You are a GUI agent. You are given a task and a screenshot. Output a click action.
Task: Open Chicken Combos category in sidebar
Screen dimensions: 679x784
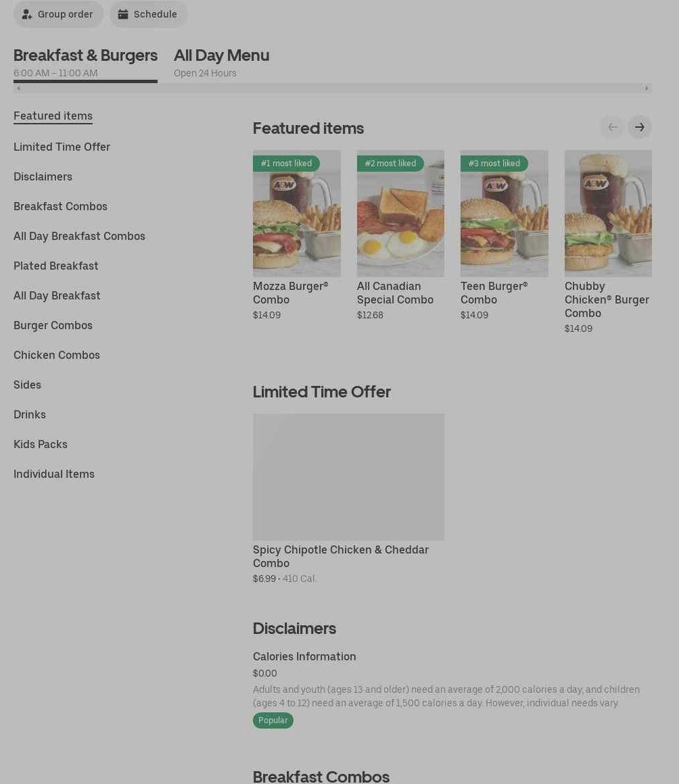pos(57,355)
